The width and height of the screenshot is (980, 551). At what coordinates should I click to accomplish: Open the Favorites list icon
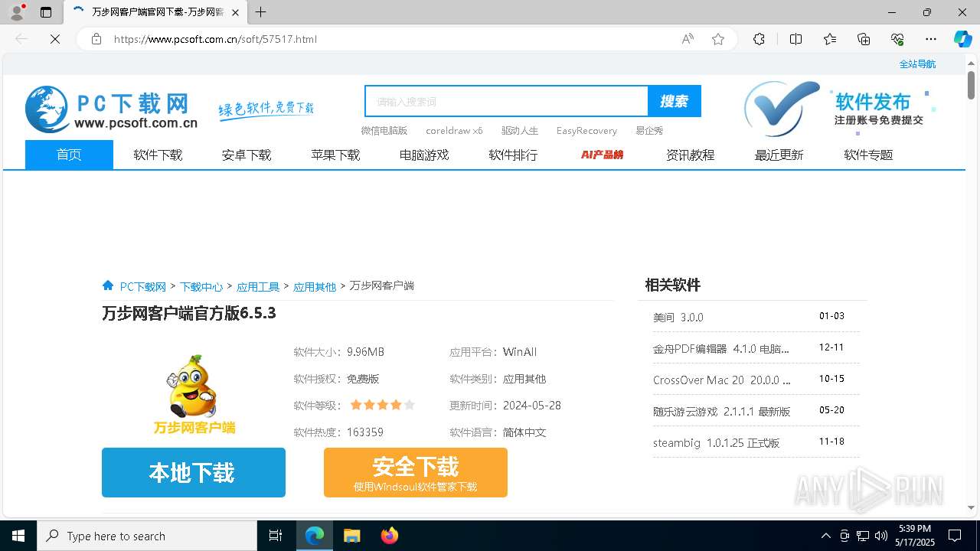click(x=830, y=39)
